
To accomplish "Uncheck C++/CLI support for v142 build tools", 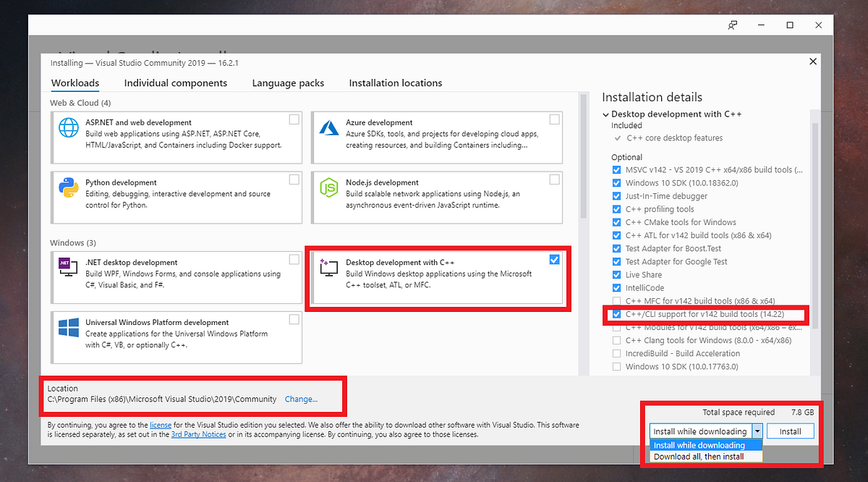I will coord(616,314).
